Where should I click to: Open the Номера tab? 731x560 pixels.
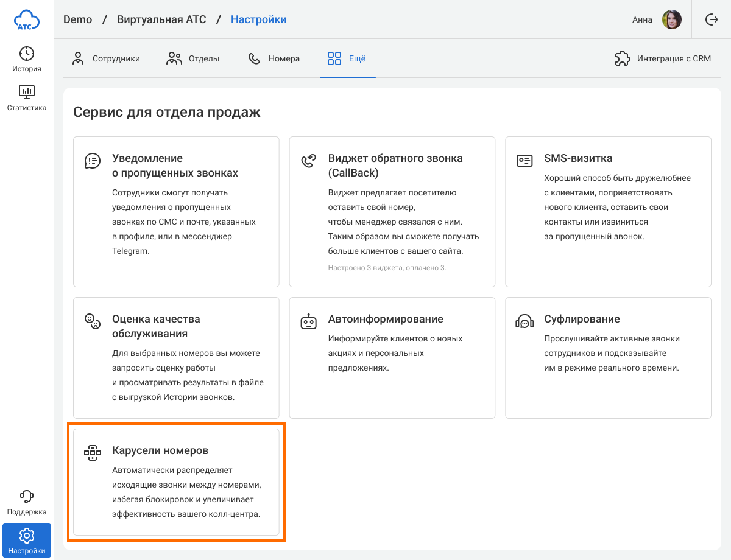pyautogui.click(x=274, y=59)
